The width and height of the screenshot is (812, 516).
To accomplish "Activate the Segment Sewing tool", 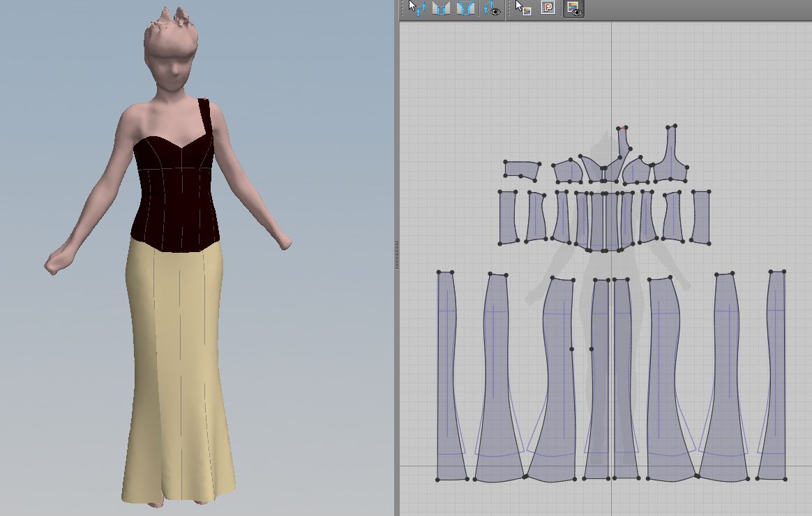I will [441, 8].
